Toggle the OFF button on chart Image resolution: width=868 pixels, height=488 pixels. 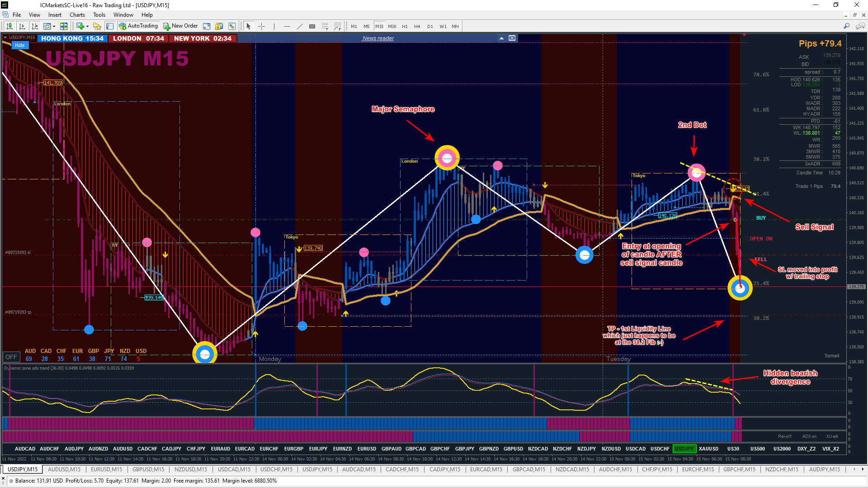[x=11, y=357]
